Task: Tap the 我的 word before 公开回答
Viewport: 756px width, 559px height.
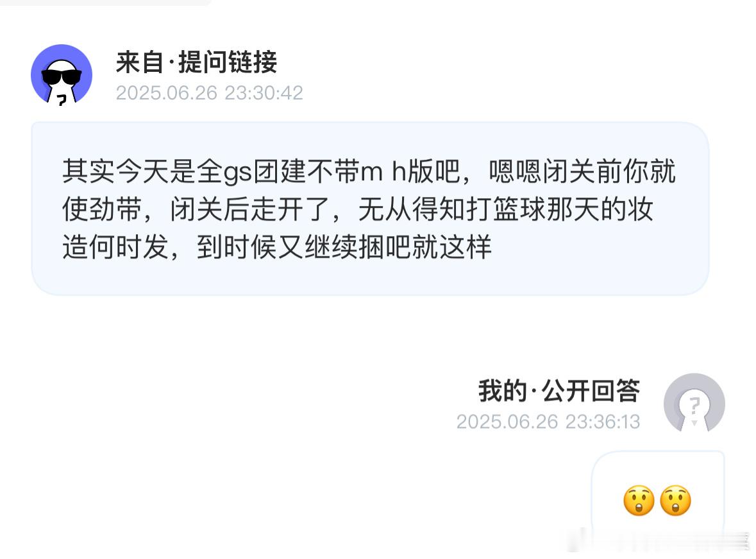Action: click(x=502, y=390)
